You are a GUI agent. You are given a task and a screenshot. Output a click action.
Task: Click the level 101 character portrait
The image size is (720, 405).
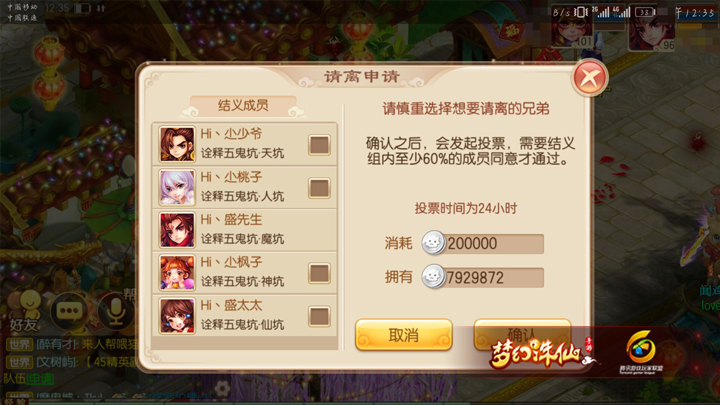[x=573, y=28]
